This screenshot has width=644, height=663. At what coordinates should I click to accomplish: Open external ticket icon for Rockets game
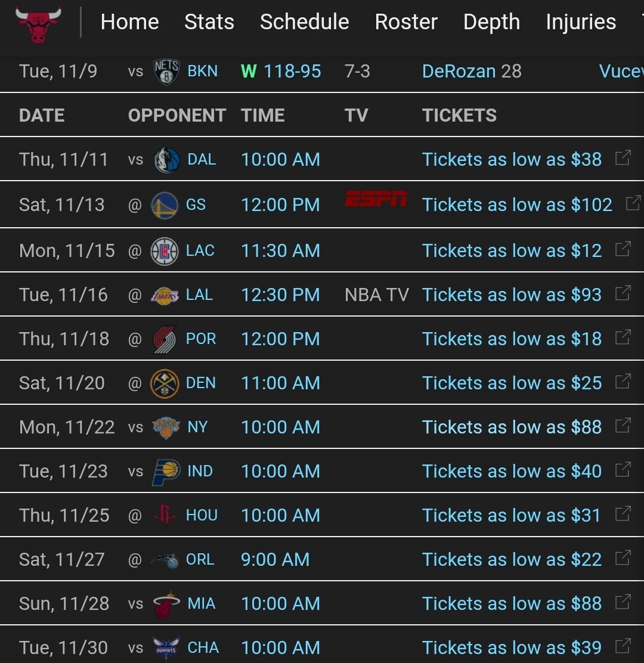click(623, 513)
